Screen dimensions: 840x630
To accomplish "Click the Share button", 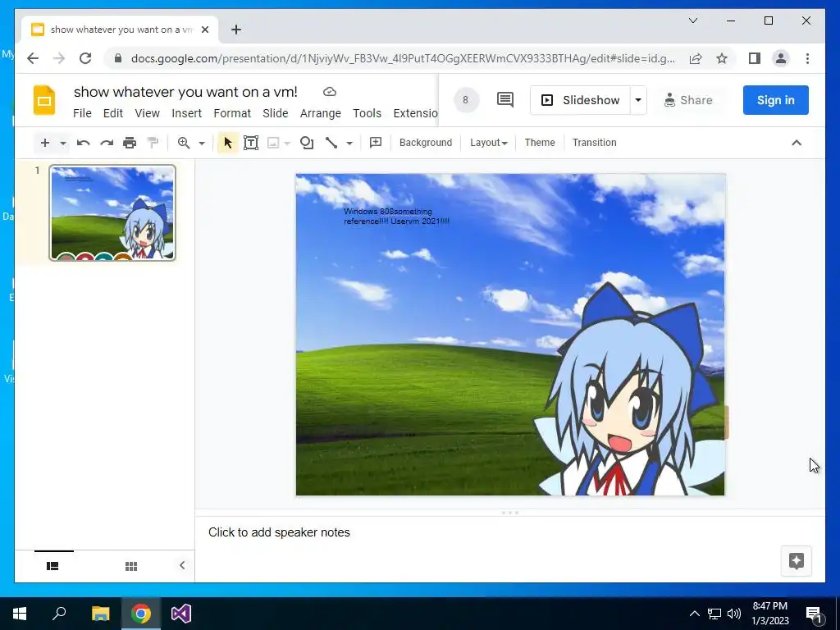I will pos(688,100).
